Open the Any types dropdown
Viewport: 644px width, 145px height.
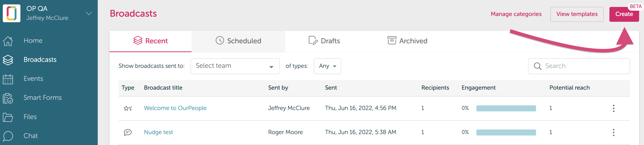point(327,66)
